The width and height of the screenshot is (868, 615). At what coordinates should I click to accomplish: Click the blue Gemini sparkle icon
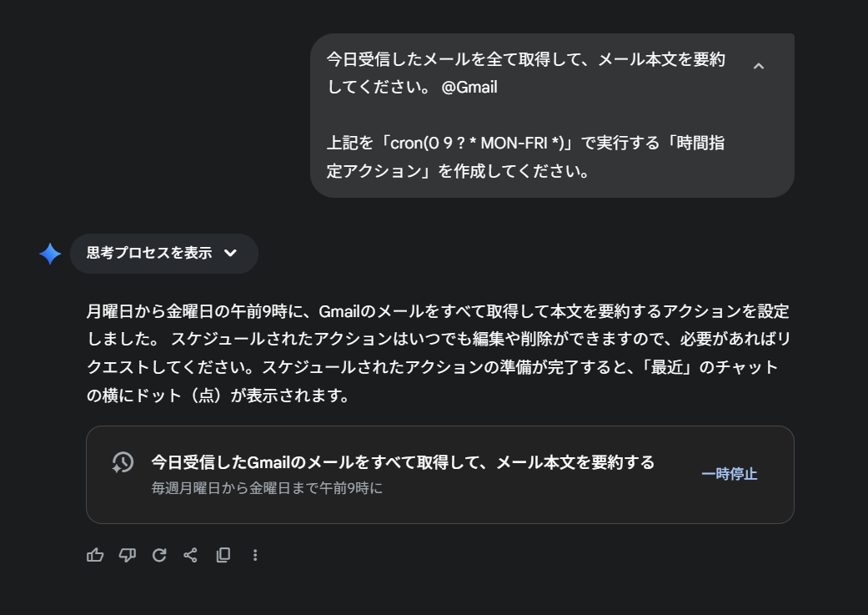coord(50,254)
